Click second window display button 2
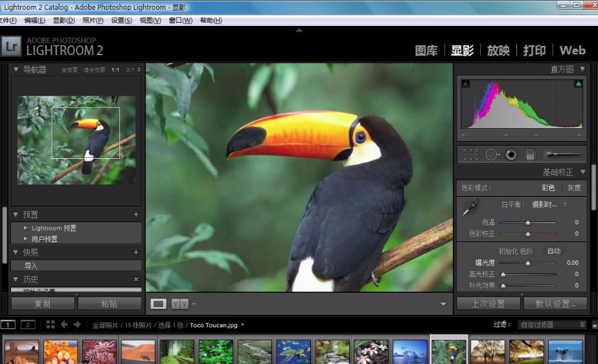This screenshot has height=364, width=598. [28, 324]
